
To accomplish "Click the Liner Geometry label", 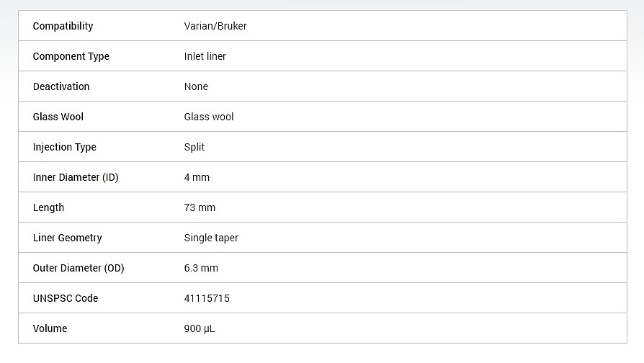I will pyautogui.click(x=68, y=238).
